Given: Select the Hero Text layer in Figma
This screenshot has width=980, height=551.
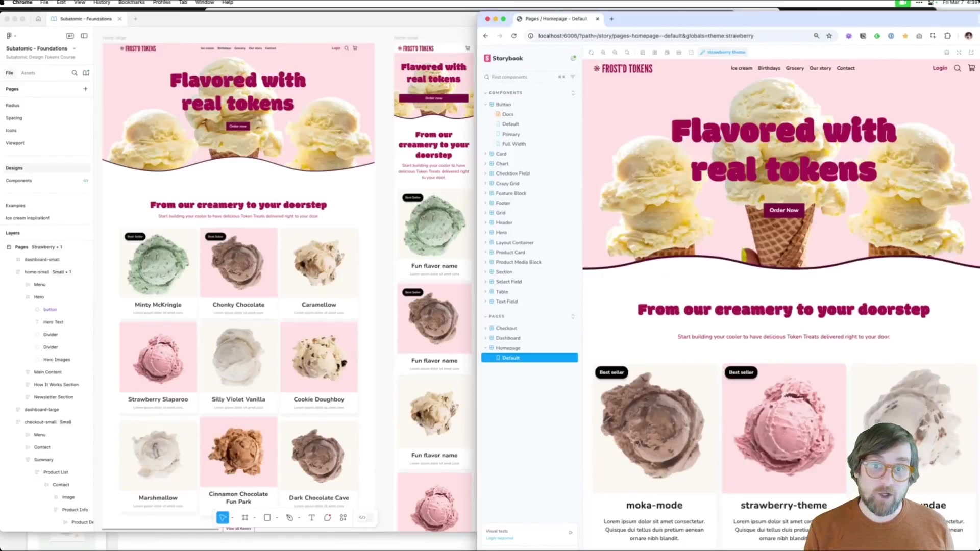Looking at the screenshot, I should pyautogui.click(x=53, y=322).
